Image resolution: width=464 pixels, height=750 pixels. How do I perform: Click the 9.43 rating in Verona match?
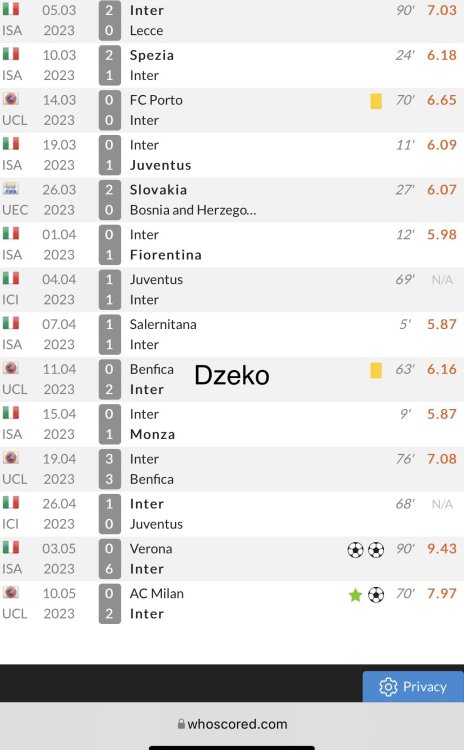click(x=442, y=548)
